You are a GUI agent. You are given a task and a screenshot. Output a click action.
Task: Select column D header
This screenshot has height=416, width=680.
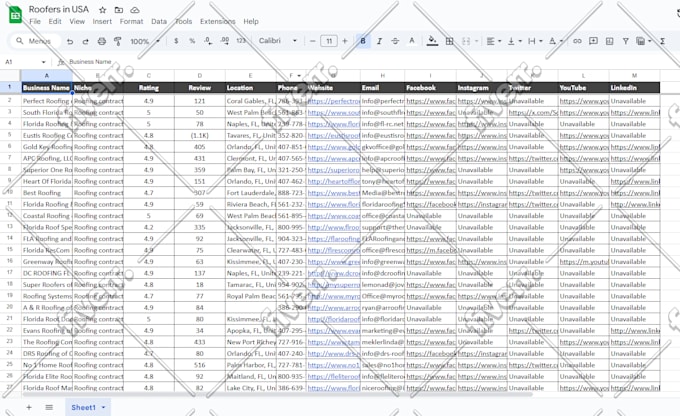tap(199, 75)
